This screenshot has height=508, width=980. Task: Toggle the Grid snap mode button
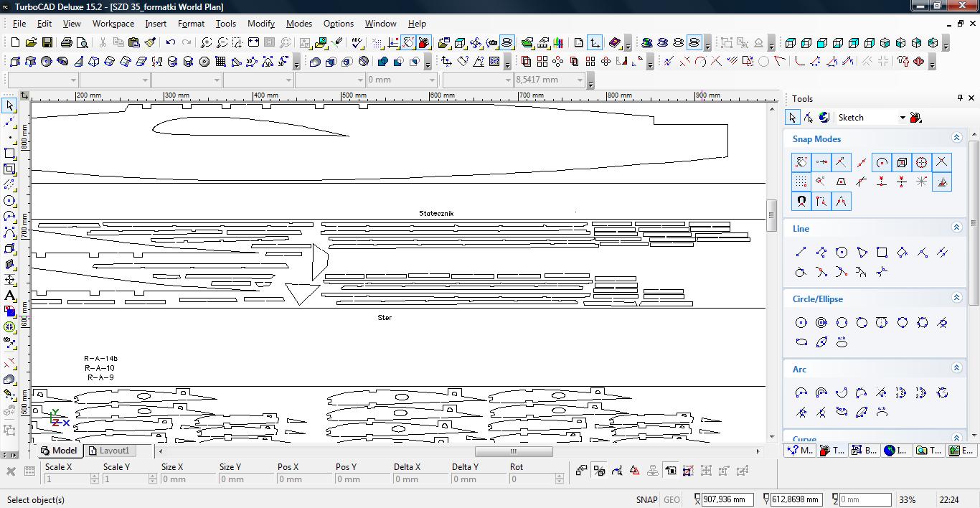[801, 182]
